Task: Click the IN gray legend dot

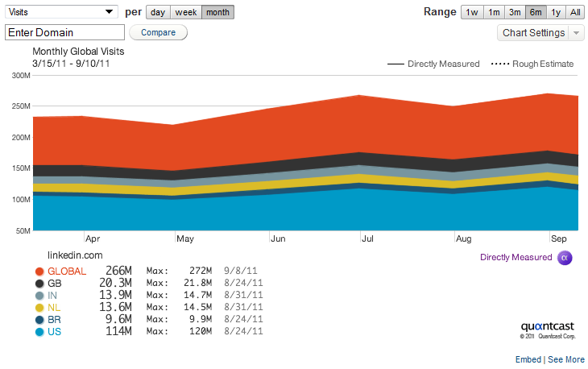Action: click(x=39, y=296)
